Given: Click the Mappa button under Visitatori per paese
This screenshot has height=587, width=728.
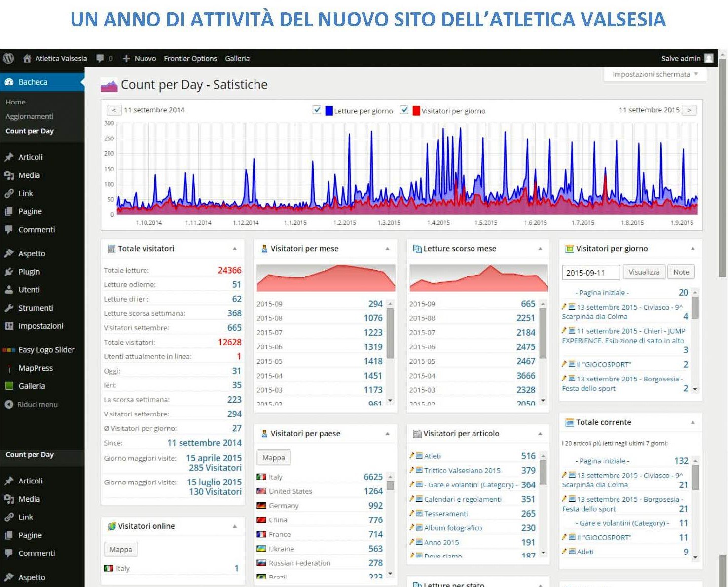Looking at the screenshot, I should pos(274,458).
